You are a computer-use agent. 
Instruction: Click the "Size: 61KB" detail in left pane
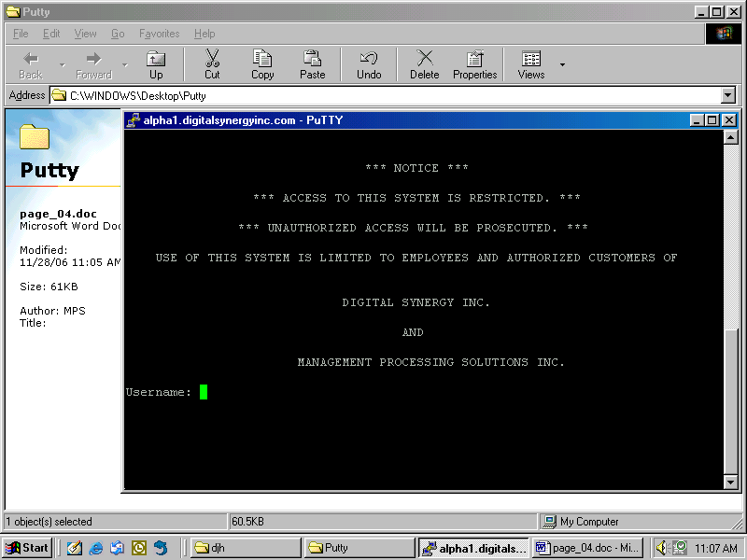pos(49,287)
